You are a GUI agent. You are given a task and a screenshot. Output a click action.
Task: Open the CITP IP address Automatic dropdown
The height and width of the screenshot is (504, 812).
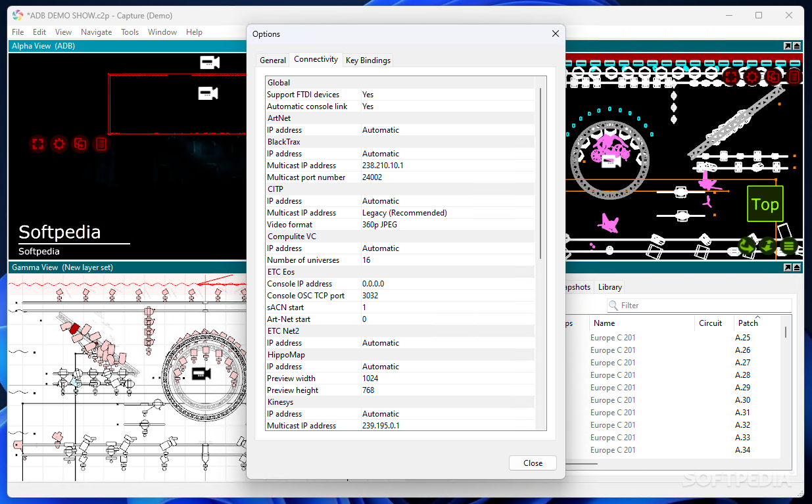click(x=448, y=201)
